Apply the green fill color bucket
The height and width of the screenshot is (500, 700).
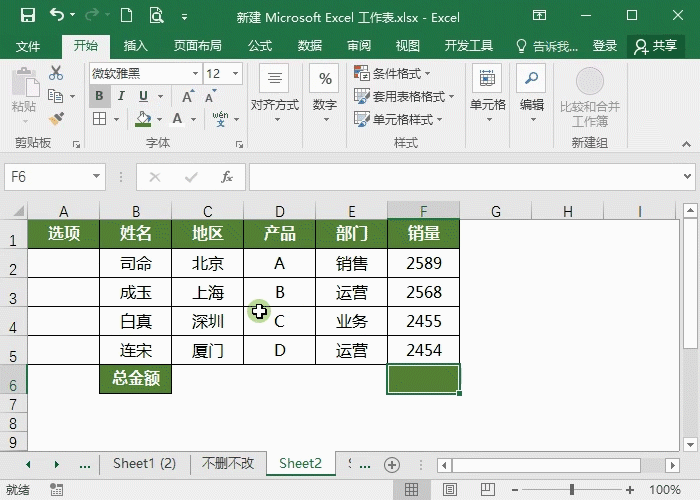click(x=143, y=119)
